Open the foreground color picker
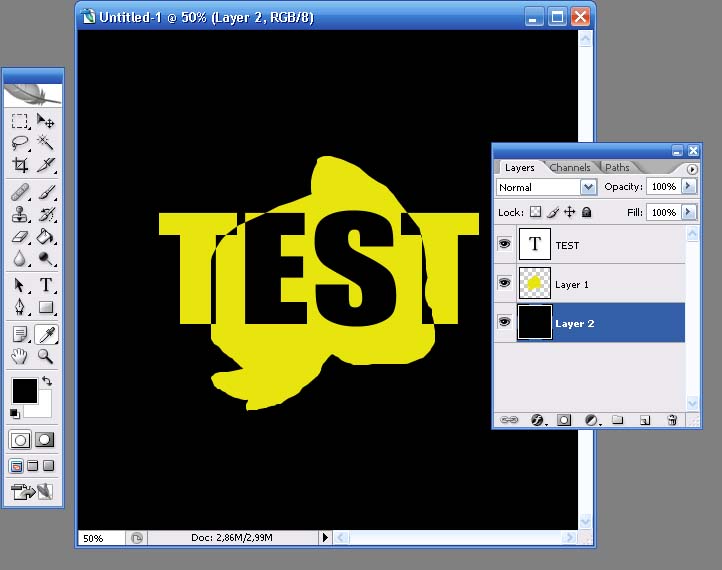This screenshot has height=570, width=722. click(25, 391)
